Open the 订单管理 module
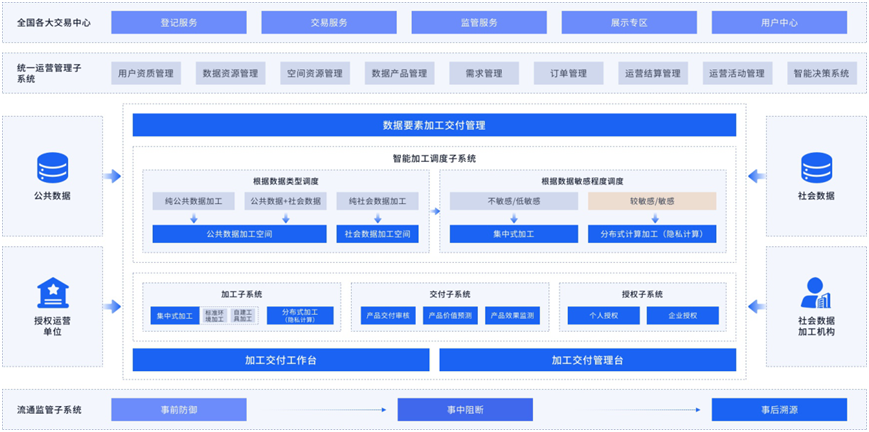 (569, 73)
